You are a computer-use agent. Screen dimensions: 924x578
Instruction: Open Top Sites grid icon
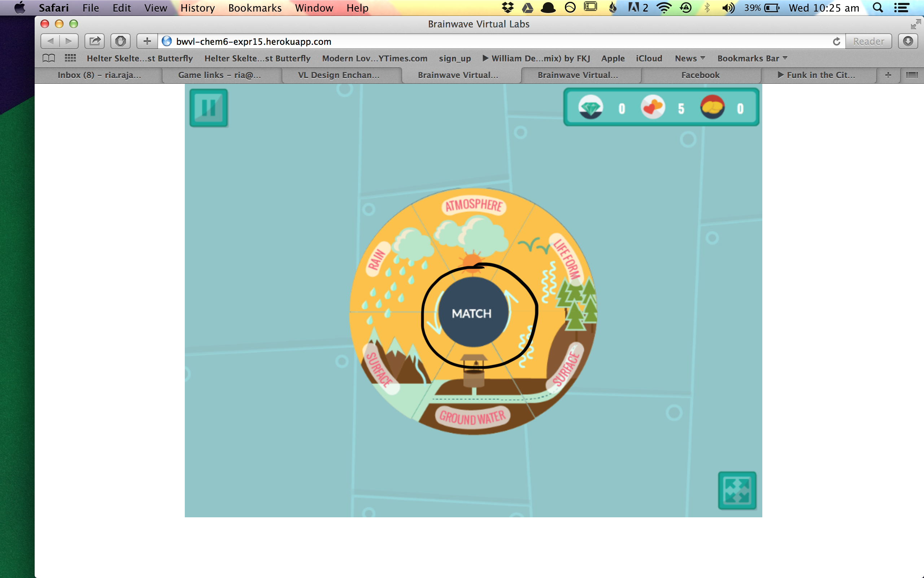[70, 59]
